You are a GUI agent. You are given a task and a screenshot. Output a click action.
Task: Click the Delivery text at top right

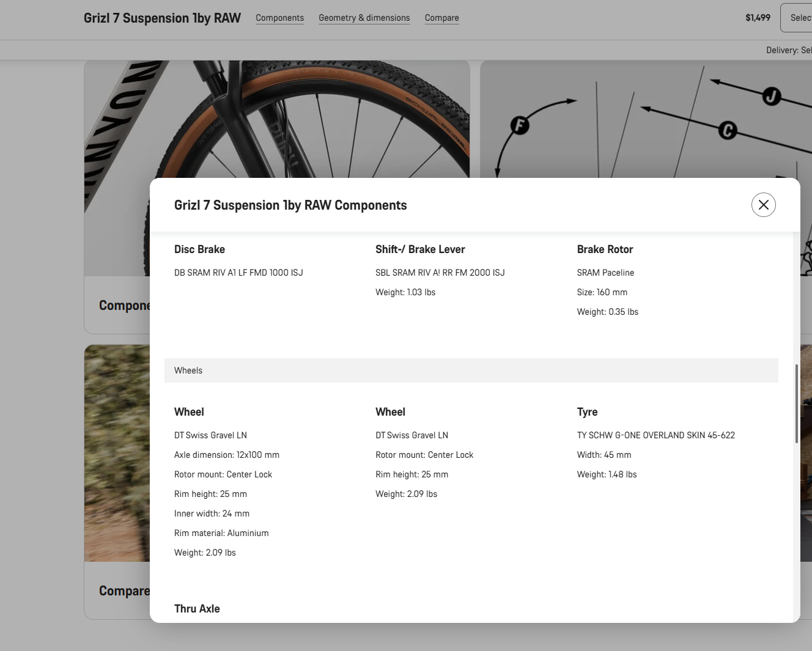788,50
